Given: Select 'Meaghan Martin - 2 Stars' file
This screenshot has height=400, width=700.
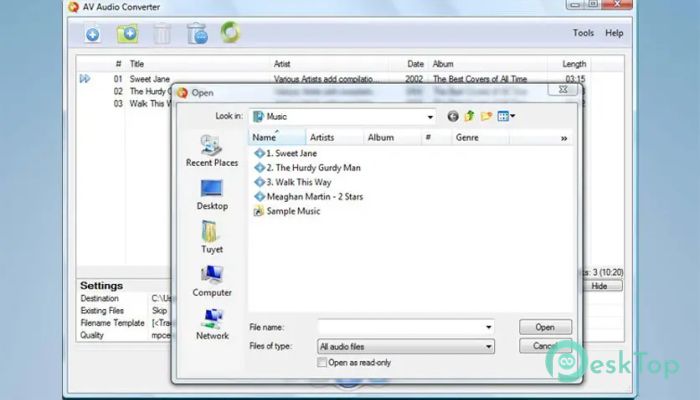Looking at the screenshot, I should (x=315, y=196).
